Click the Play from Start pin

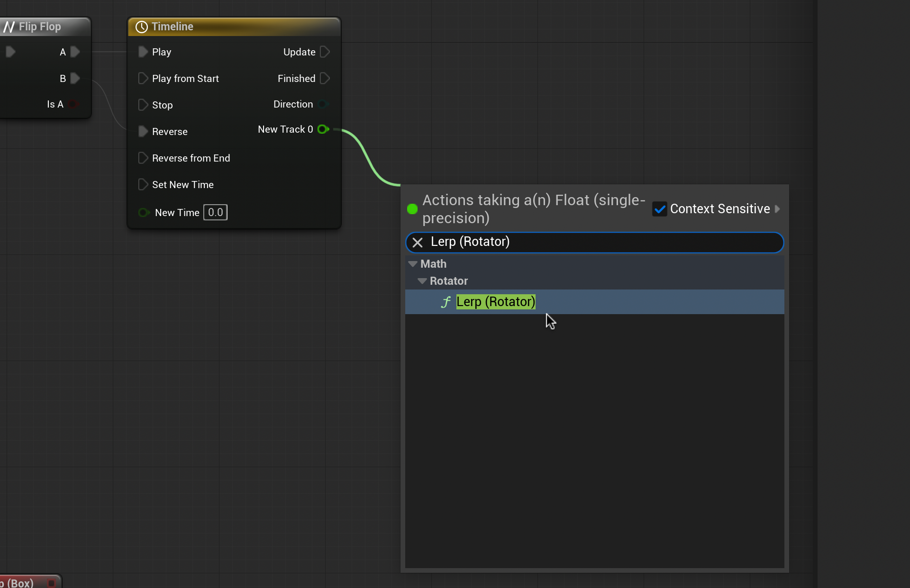pos(143,79)
